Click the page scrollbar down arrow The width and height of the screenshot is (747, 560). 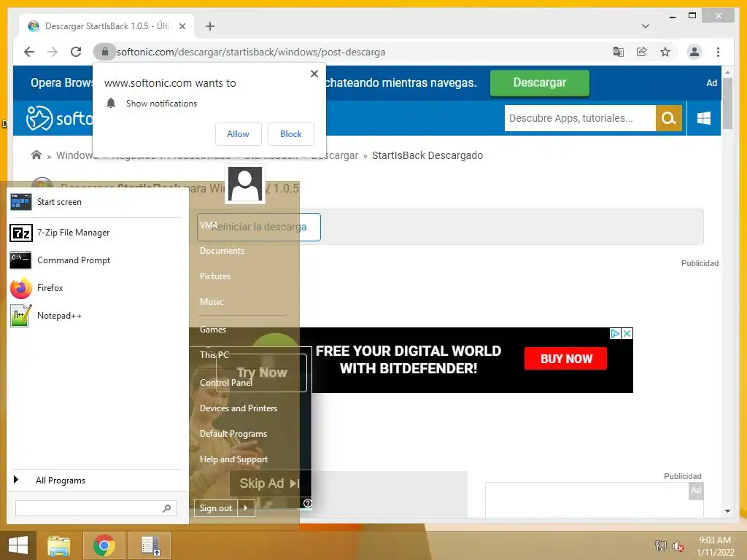[727, 511]
